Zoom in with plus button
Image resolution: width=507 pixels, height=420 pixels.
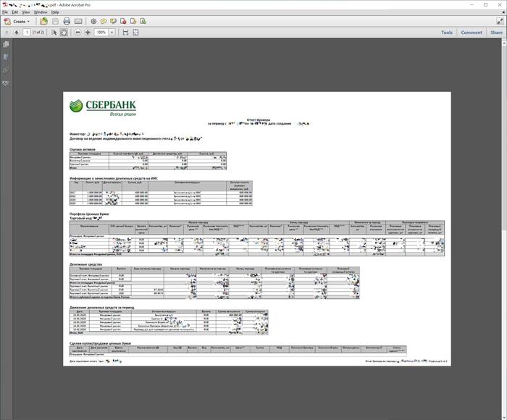click(x=88, y=33)
